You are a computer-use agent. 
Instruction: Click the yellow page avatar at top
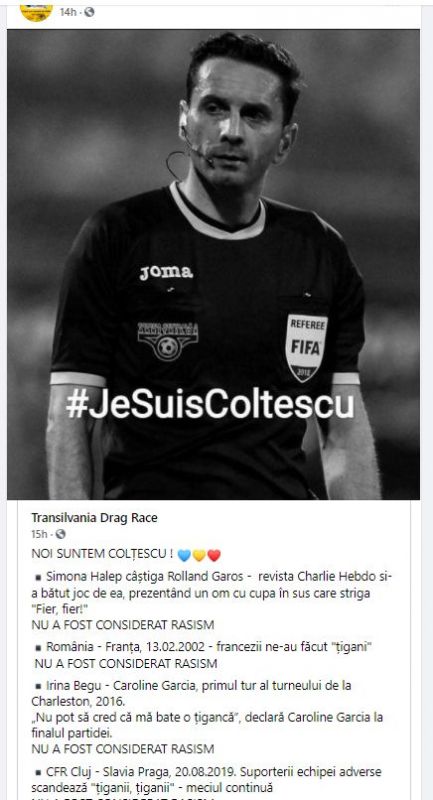click(x=36, y=13)
